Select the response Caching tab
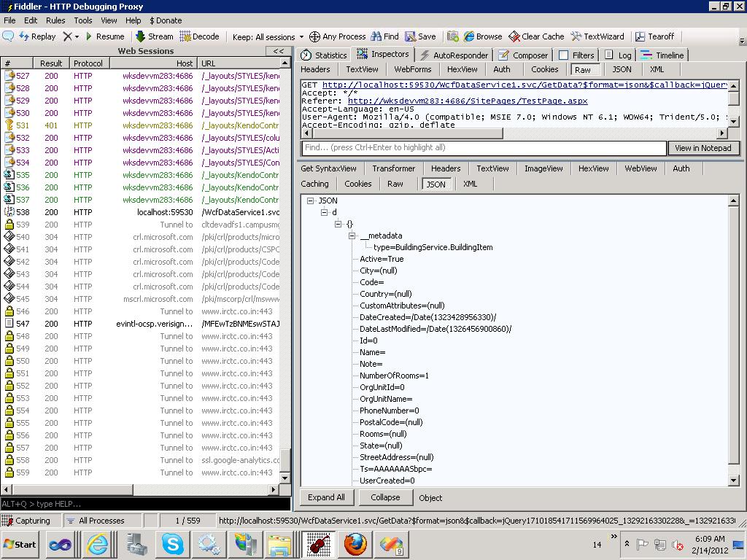This screenshot has width=747, height=560. [314, 184]
